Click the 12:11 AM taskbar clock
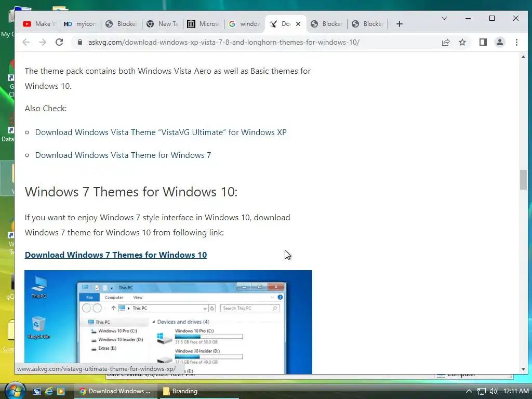 point(516,391)
